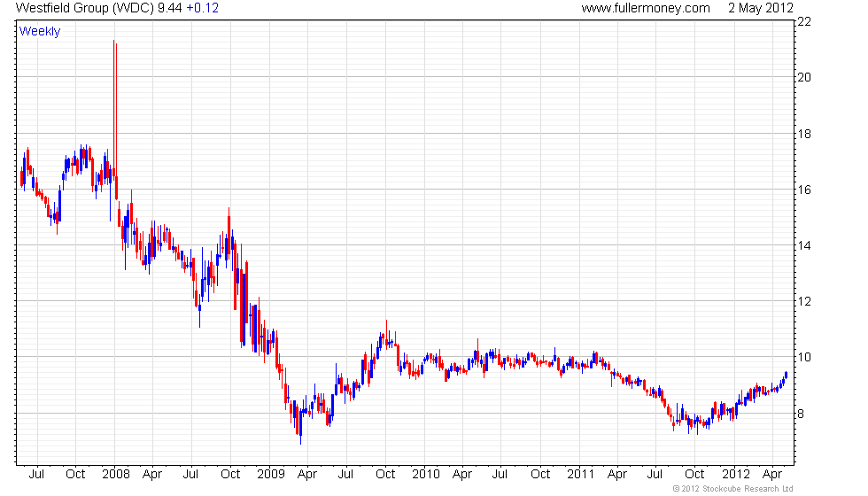Click the Oct label just before 2011

click(x=540, y=475)
